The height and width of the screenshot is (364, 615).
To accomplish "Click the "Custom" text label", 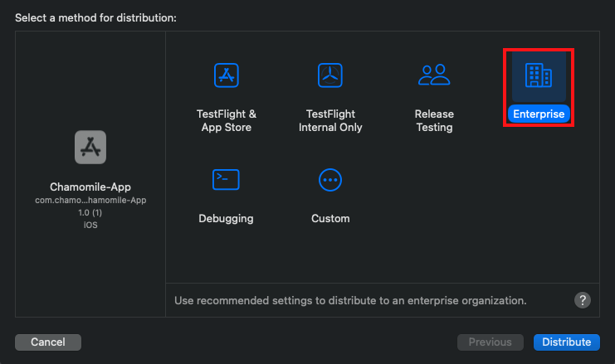I will tap(330, 219).
